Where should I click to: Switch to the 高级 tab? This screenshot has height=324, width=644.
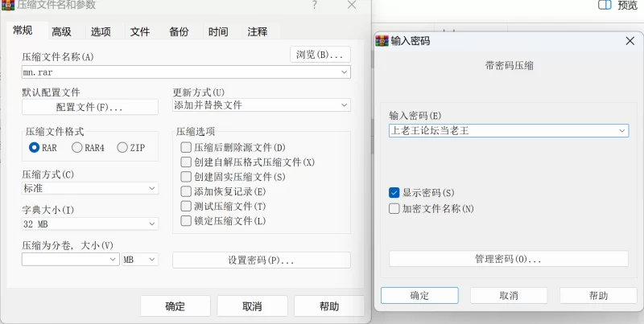point(62,31)
